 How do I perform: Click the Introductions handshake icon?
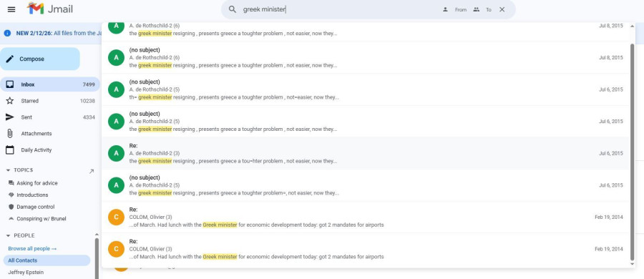(11, 195)
